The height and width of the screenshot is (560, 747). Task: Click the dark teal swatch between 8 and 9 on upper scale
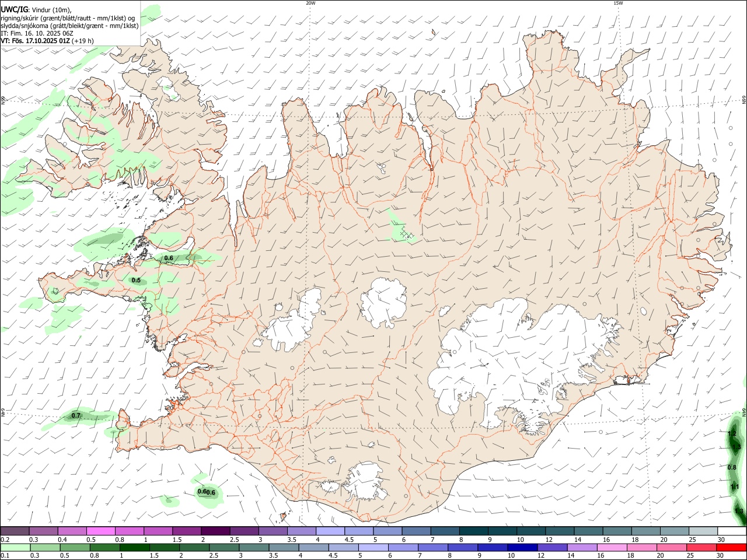tap(473, 531)
